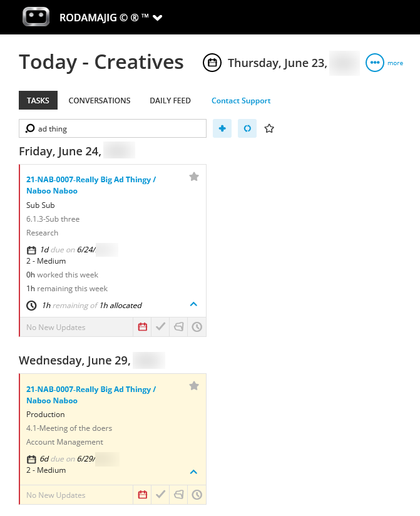Click the refresh tasks icon
This screenshot has height=516, width=420.
247,128
